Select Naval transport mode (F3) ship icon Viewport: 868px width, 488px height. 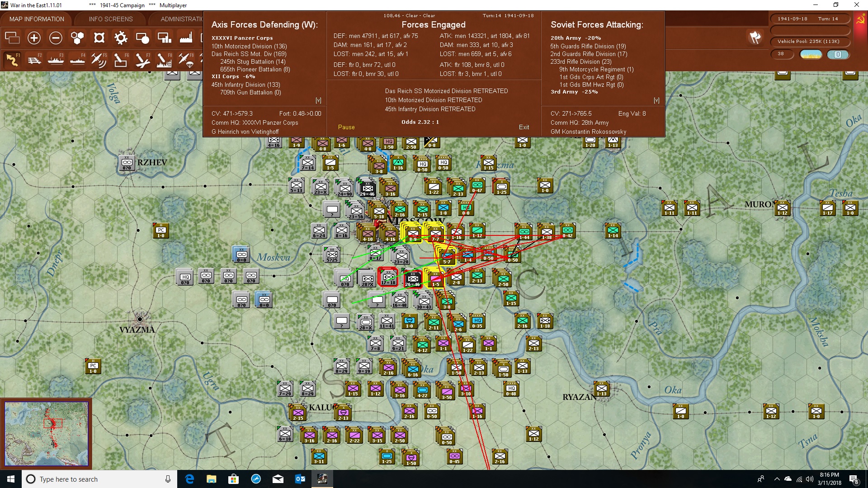point(56,60)
